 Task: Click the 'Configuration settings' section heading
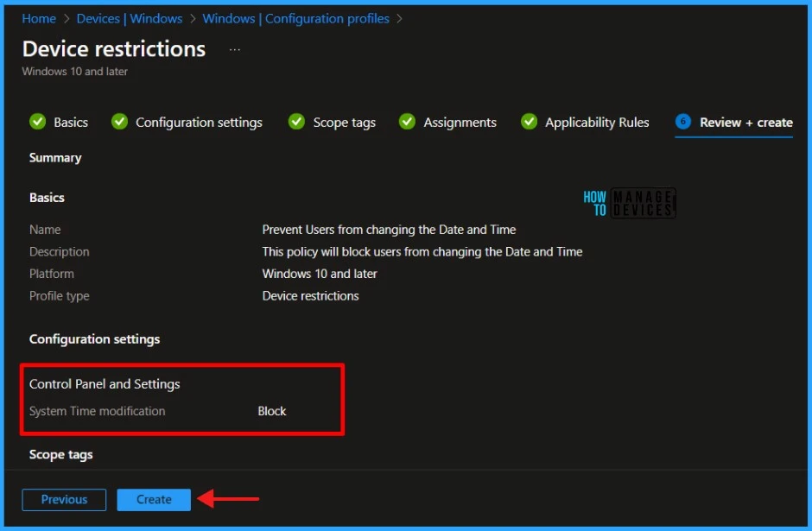94,339
